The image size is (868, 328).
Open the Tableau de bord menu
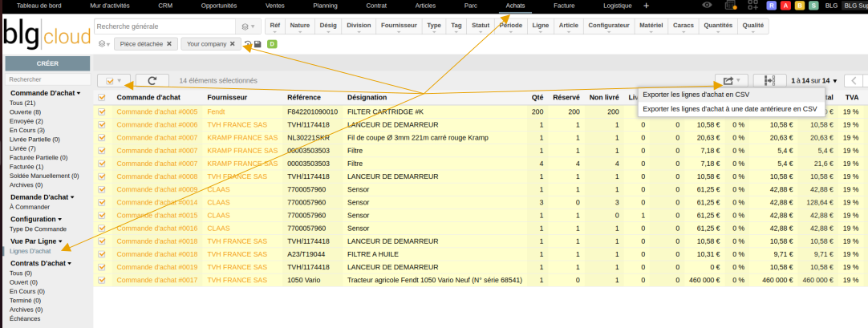pyautogui.click(x=39, y=6)
